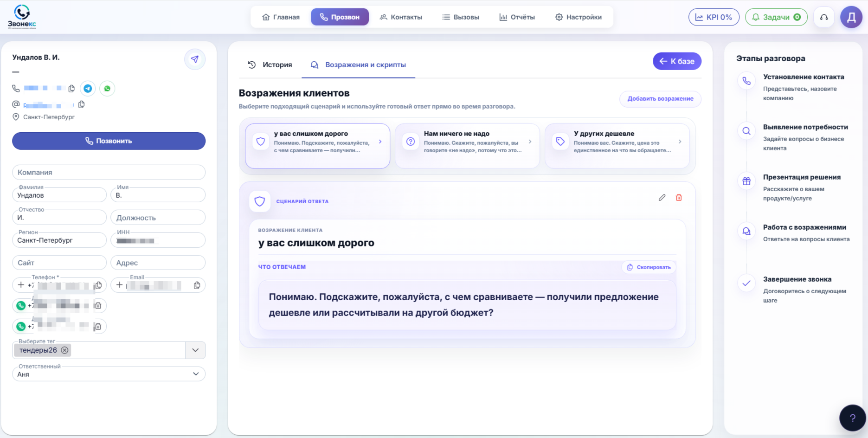Open the Контакты section
Screen dimensions: 868x438
pyautogui.click(x=401, y=17)
